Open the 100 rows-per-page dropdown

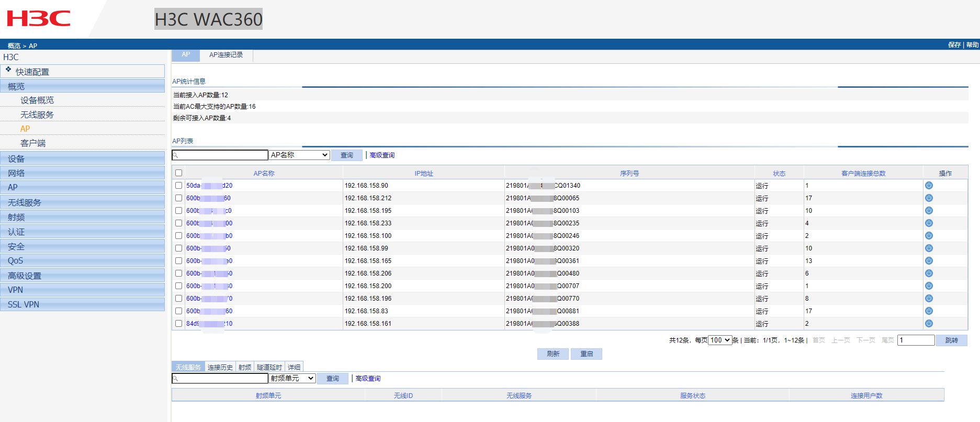click(x=720, y=340)
